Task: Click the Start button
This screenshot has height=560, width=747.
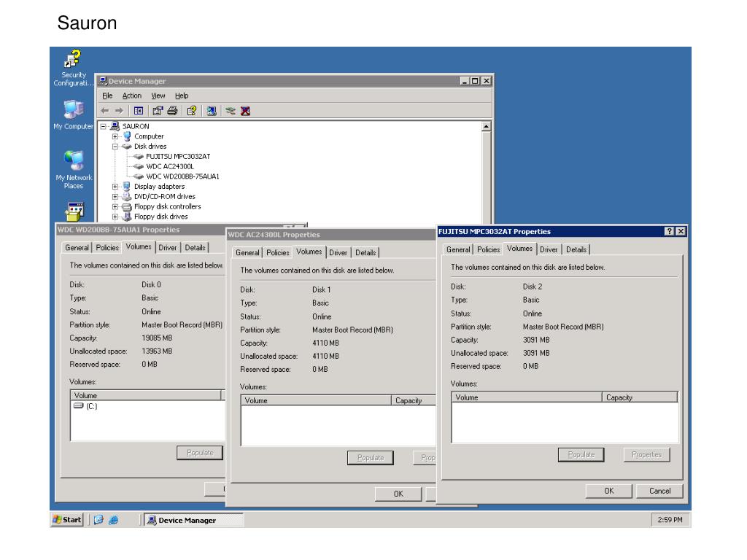Action: click(67, 519)
